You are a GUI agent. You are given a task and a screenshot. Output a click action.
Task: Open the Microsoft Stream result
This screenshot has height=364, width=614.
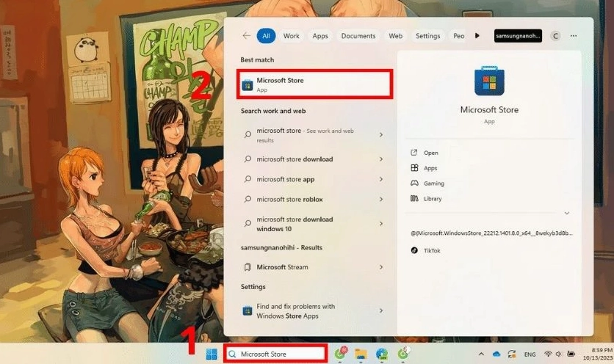pos(314,267)
